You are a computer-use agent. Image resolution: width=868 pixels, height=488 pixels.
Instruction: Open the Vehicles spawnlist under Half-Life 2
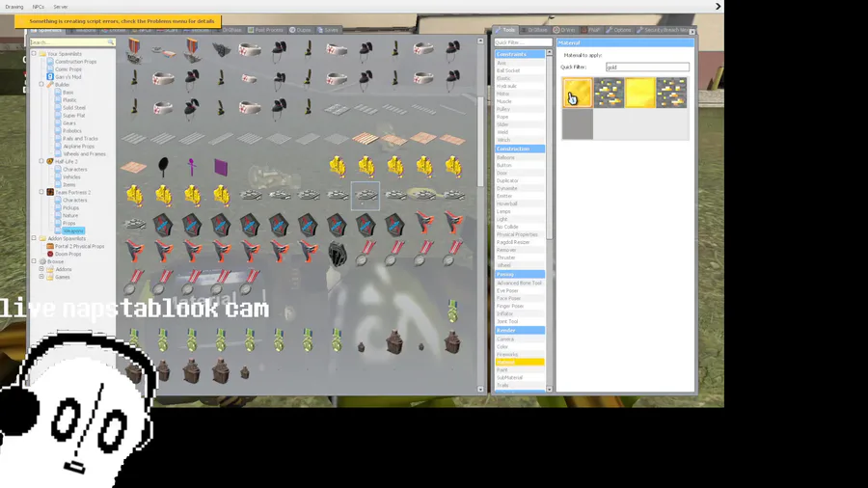pyautogui.click(x=71, y=177)
